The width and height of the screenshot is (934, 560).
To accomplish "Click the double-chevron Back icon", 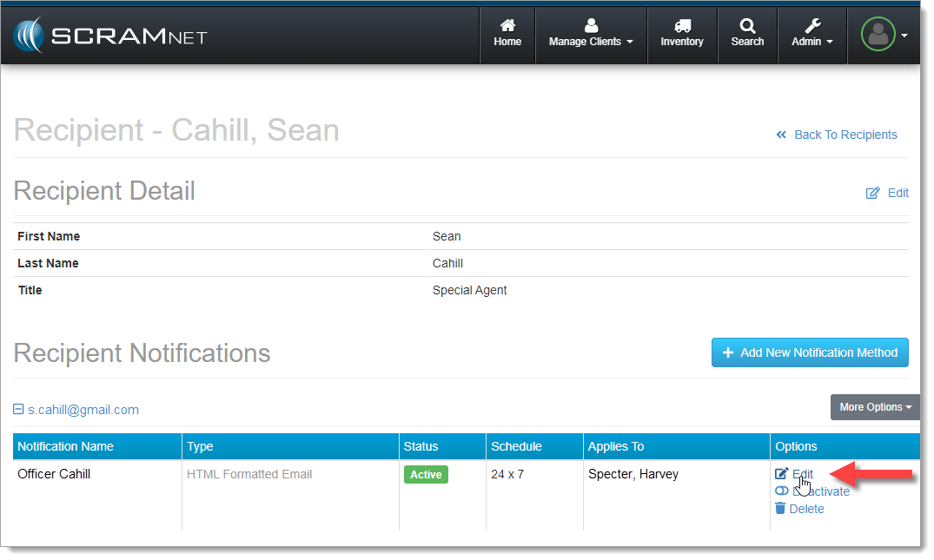I will pyautogui.click(x=781, y=135).
